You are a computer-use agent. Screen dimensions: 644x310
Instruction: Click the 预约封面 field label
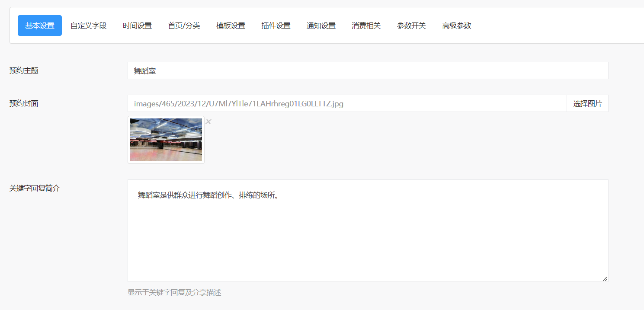(24, 103)
